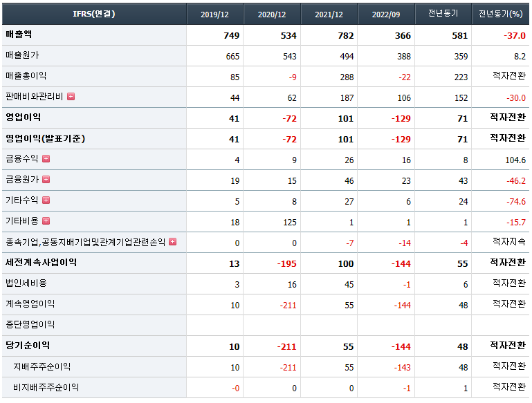Click the 금융수익 row label

point(22,158)
